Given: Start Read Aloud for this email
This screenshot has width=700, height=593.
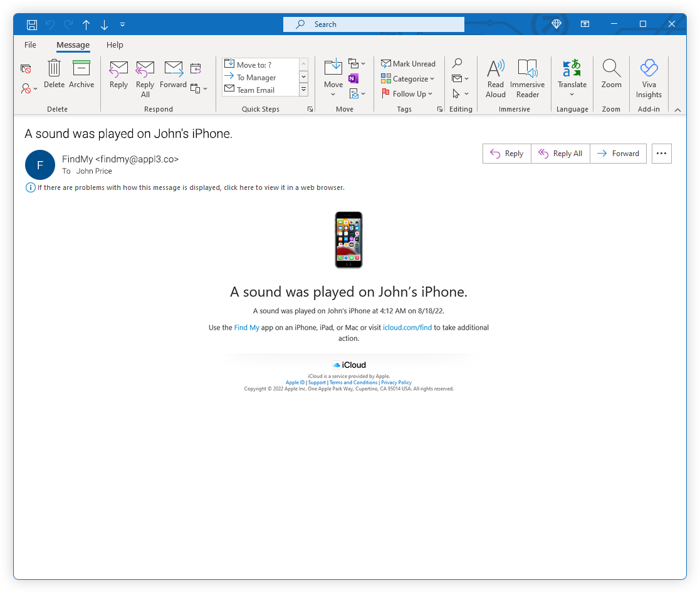Looking at the screenshot, I should pos(495,78).
